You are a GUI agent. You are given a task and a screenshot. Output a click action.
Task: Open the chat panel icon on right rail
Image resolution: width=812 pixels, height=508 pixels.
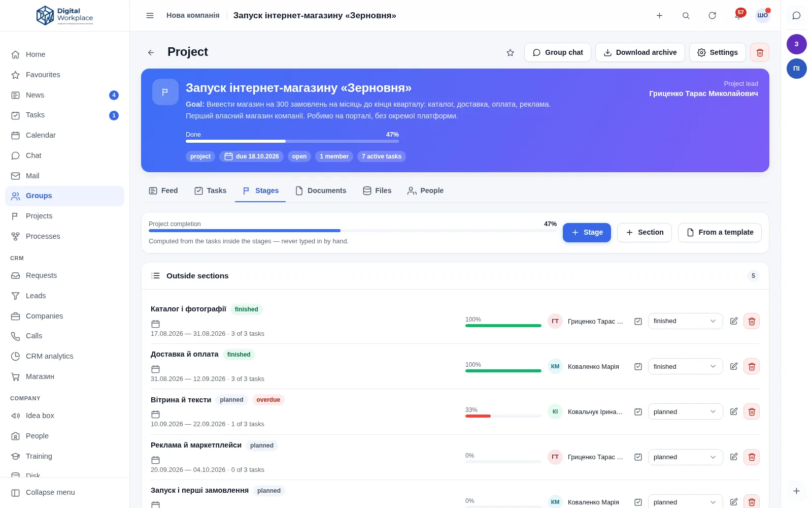click(x=796, y=15)
